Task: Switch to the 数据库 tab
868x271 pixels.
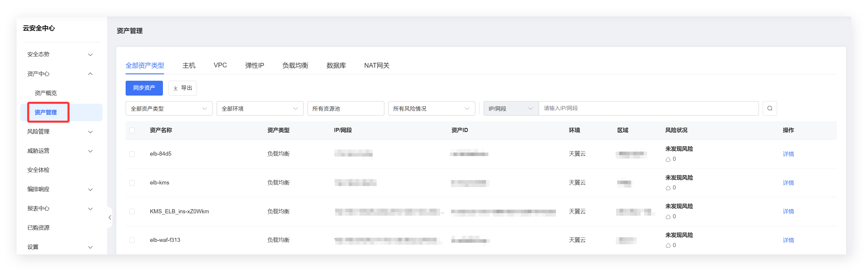Action: pos(336,65)
